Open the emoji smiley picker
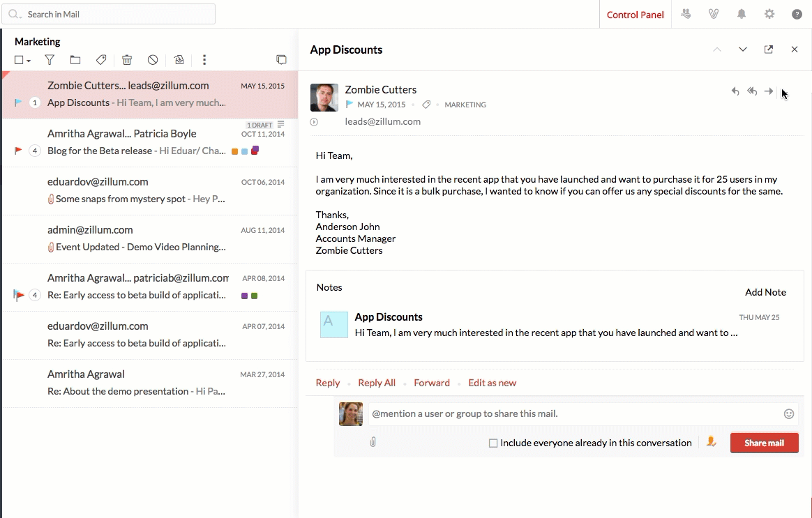Image resolution: width=812 pixels, height=518 pixels. click(789, 413)
